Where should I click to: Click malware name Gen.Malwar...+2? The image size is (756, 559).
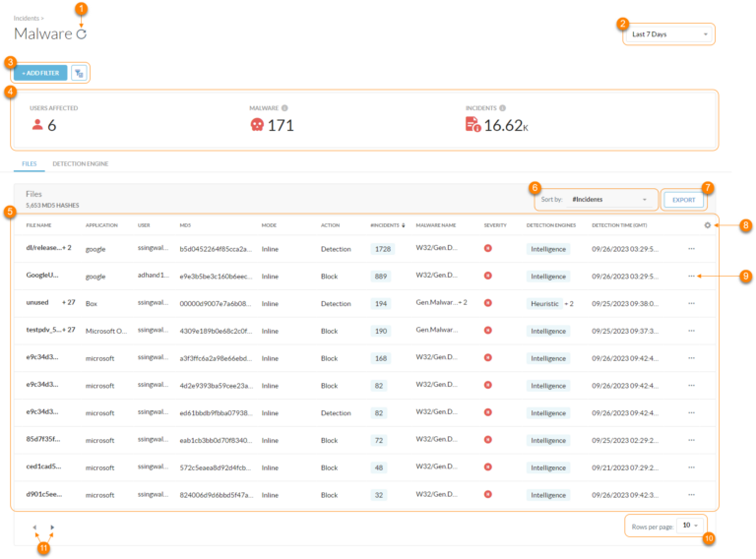(442, 302)
